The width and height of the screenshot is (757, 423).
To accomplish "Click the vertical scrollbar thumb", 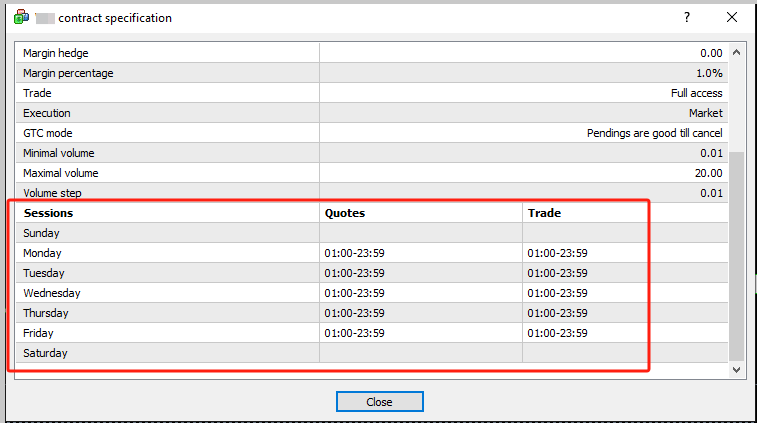I will point(737,255).
